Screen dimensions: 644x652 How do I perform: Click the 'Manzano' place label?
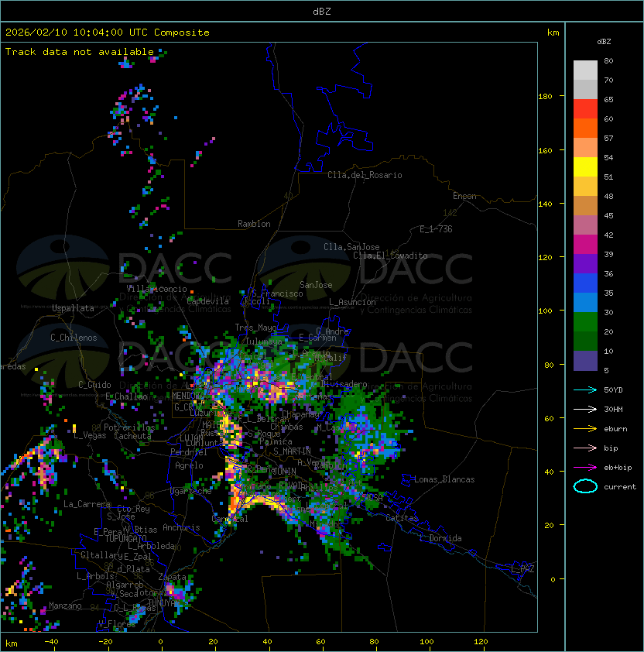click(65, 606)
